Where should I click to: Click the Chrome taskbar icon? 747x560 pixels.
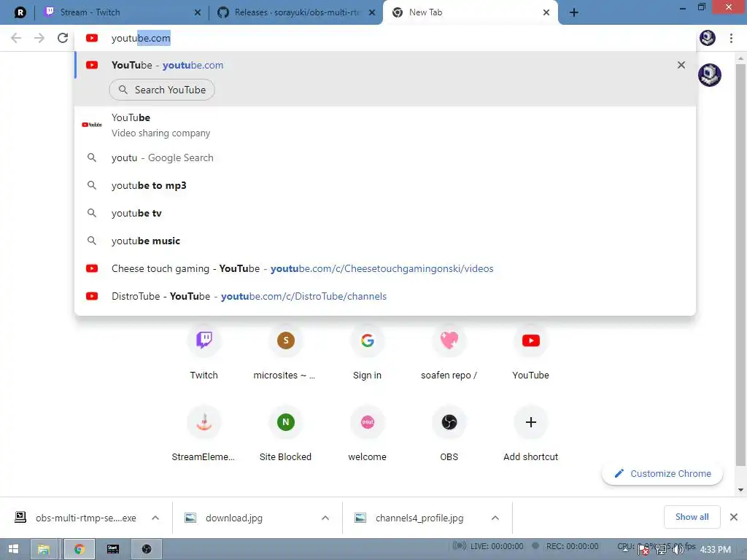pyautogui.click(x=79, y=549)
